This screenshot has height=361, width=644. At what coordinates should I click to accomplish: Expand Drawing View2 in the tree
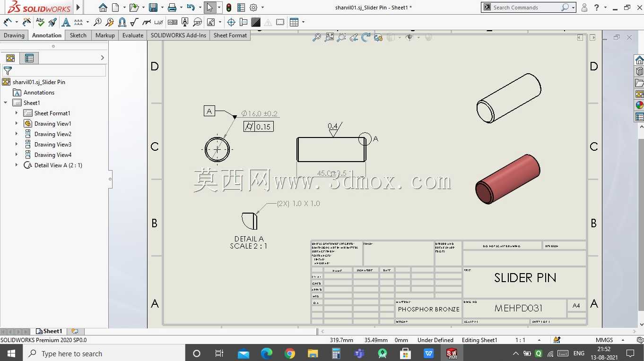click(17, 134)
